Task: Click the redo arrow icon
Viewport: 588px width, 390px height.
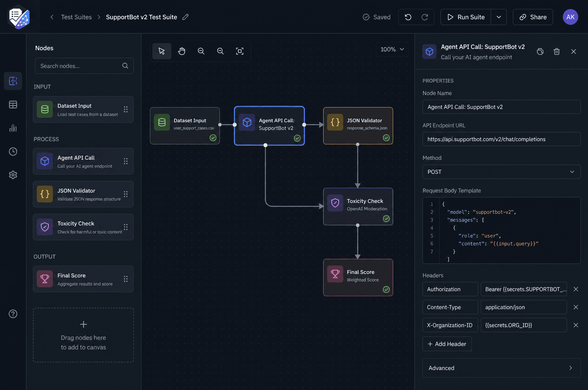Action: pyautogui.click(x=425, y=17)
